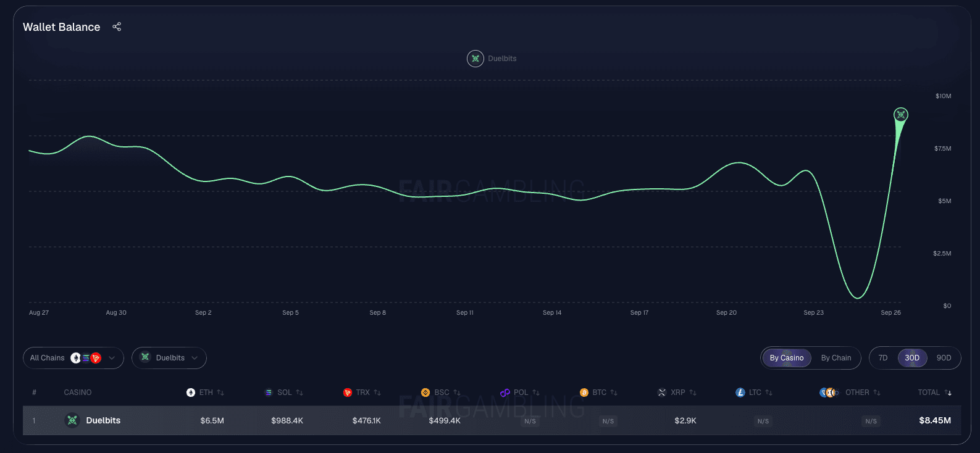This screenshot has width=980, height=453.
Task: Open the Duelbits casino filter dropdown
Action: pyautogui.click(x=169, y=358)
